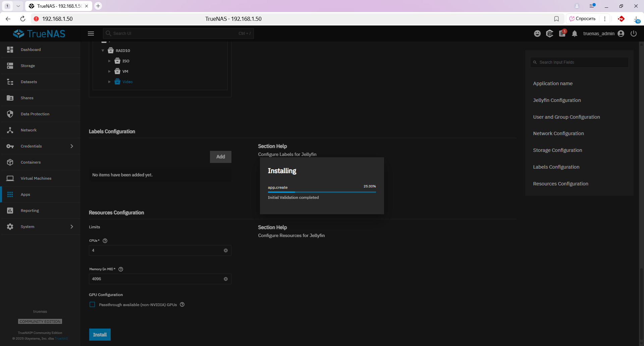Image resolution: width=644 pixels, height=346 pixels.
Task: Toggle sidebar with the hamburger menu icon
Action: (x=91, y=34)
